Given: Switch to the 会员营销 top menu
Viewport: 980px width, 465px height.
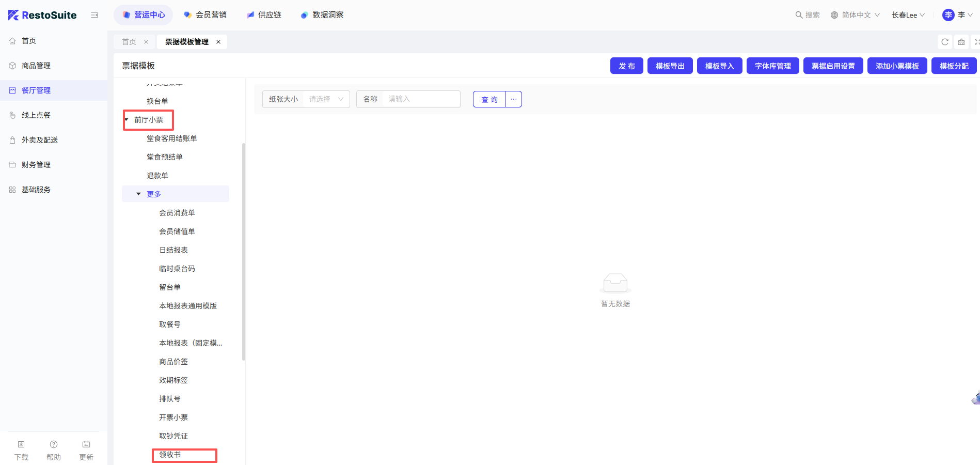Looking at the screenshot, I should click(x=206, y=15).
